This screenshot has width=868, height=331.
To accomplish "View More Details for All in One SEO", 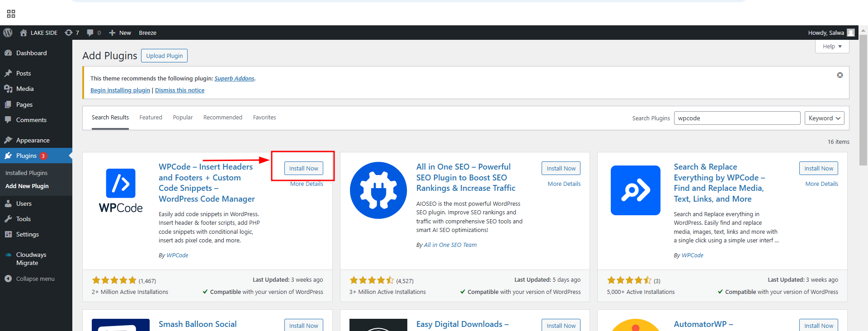I will [564, 184].
